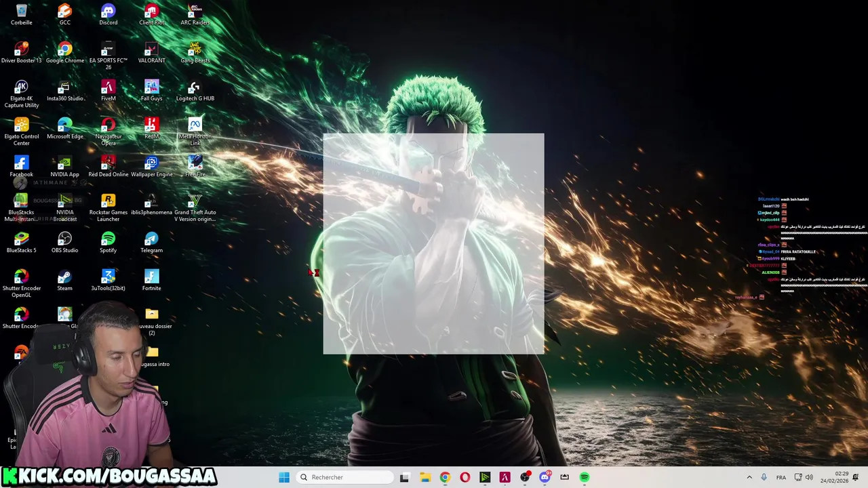Select the Fortnite desktop shortcut
The width and height of the screenshot is (868, 488).
pos(152,281)
